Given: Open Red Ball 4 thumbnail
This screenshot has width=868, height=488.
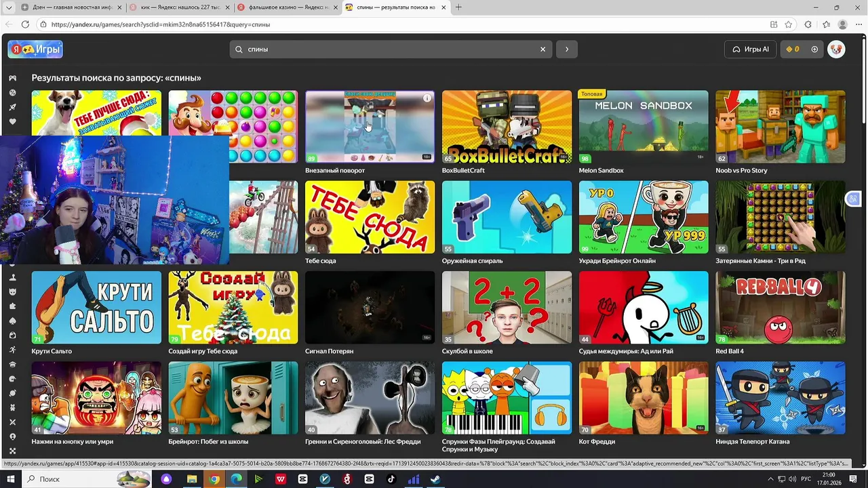Looking at the screenshot, I should click(781, 308).
